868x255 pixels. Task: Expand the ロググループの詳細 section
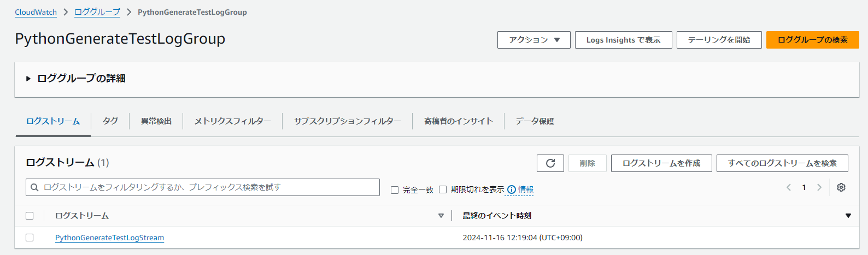(x=75, y=79)
